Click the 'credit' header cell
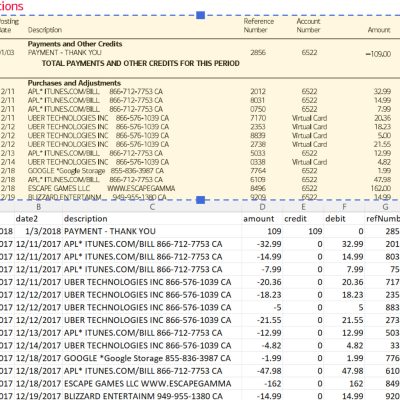 coord(303,219)
